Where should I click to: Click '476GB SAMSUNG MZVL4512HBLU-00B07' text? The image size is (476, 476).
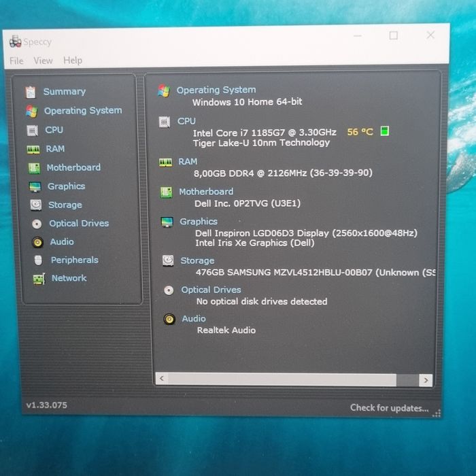(284, 272)
